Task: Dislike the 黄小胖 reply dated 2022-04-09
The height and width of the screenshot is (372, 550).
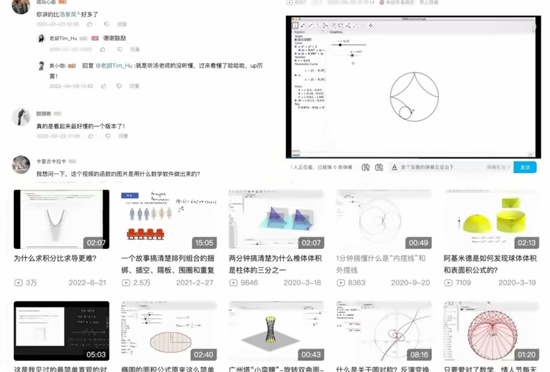Action: 119,86
